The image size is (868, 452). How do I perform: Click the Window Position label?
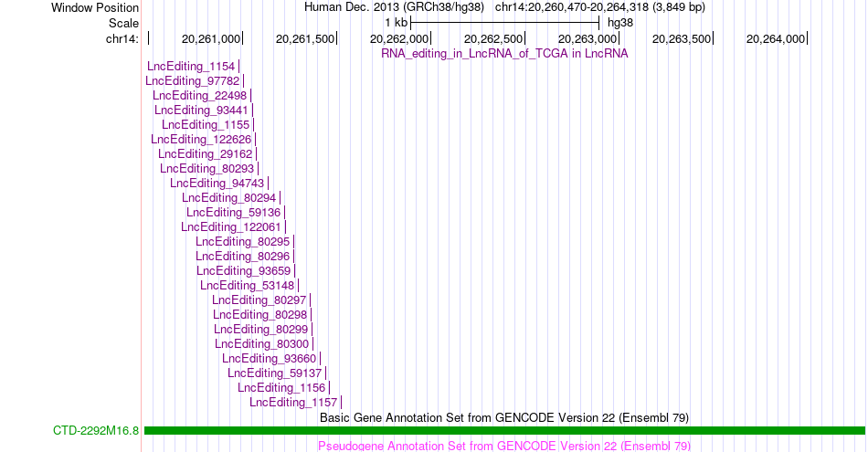[x=95, y=7]
